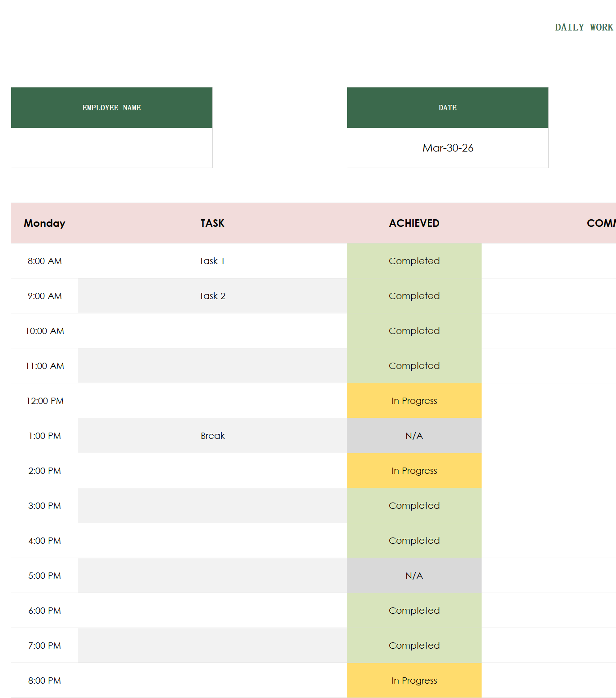
Task: Click the 10:00 AM time cell
Action: click(x=44, y=331)
